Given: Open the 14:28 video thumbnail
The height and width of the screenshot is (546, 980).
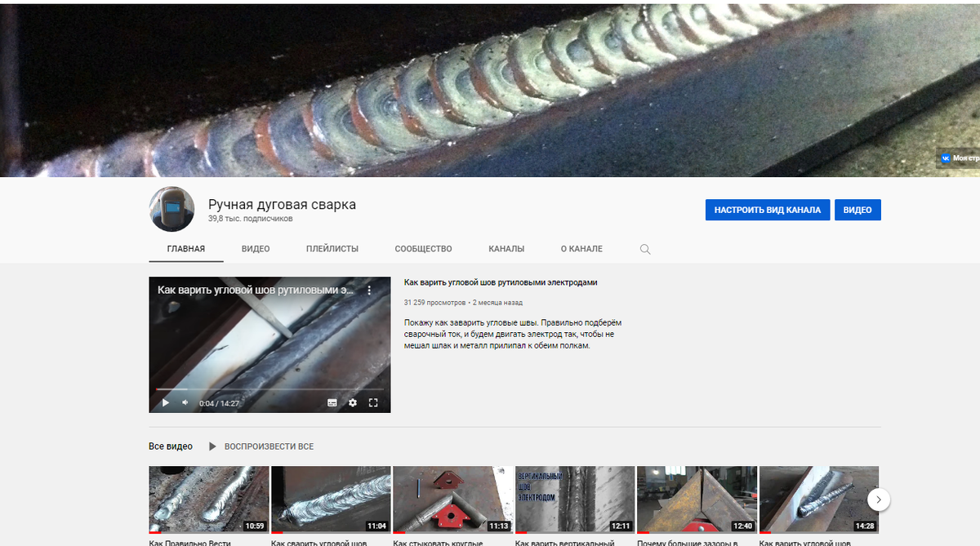Looking at the screenshot, I should point(819,499).
